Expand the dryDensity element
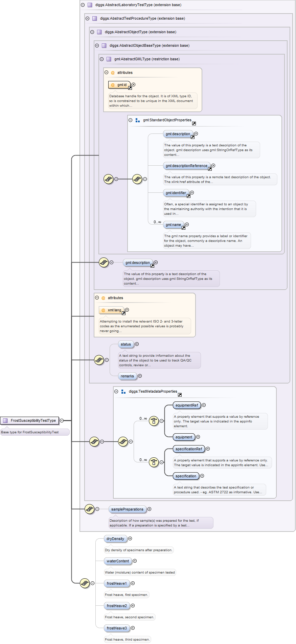Viewport: 296px width, 644px height. (x=130, y=539)
